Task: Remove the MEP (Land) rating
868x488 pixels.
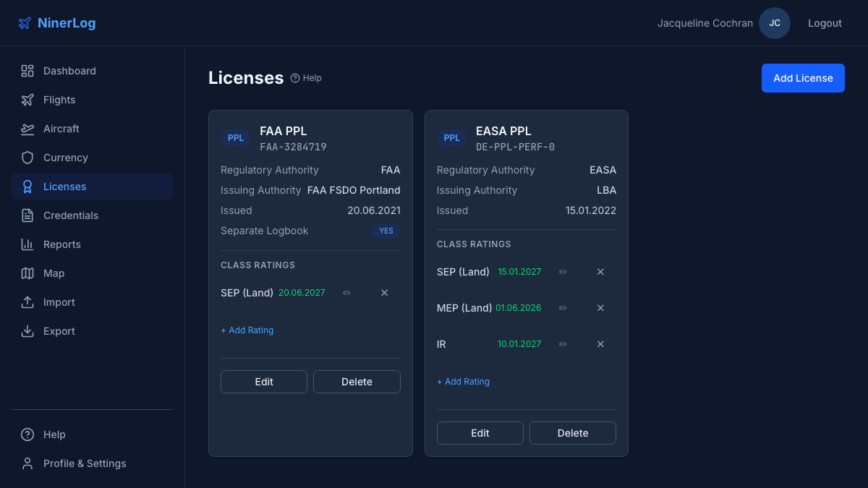Action: pos(600,308)
